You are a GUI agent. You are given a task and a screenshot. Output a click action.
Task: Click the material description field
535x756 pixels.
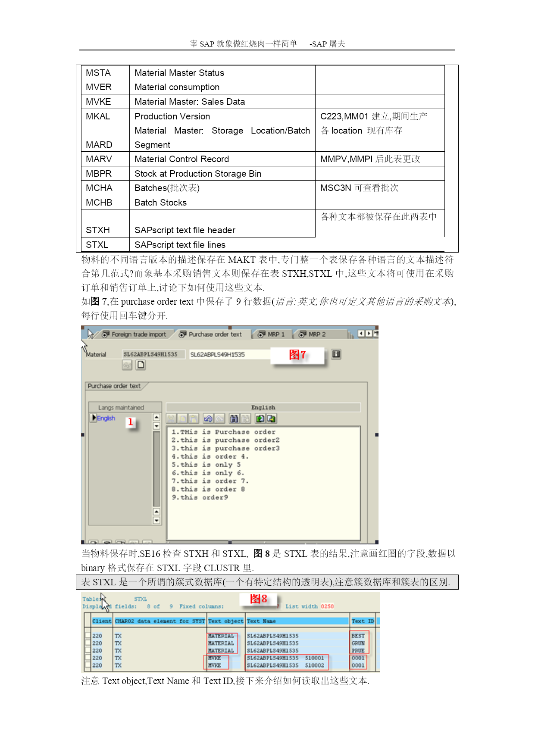click(230, 354)
